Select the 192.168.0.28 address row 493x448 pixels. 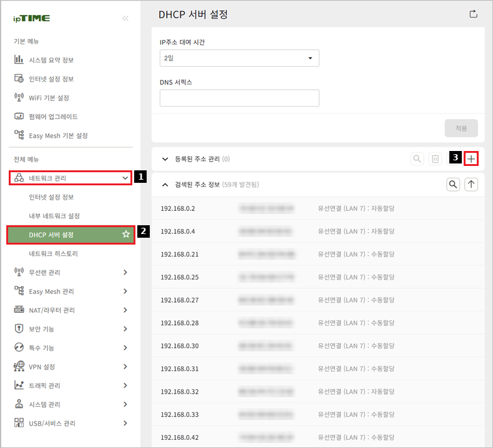tap(318, 323)
